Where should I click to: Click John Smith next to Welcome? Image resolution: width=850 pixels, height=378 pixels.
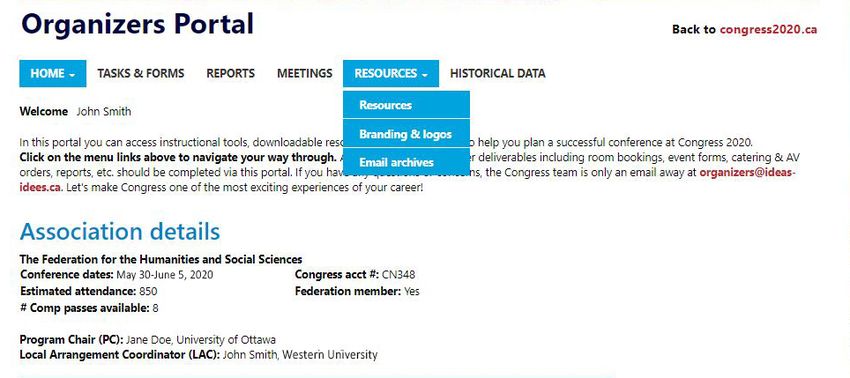[x=104, y=112]
